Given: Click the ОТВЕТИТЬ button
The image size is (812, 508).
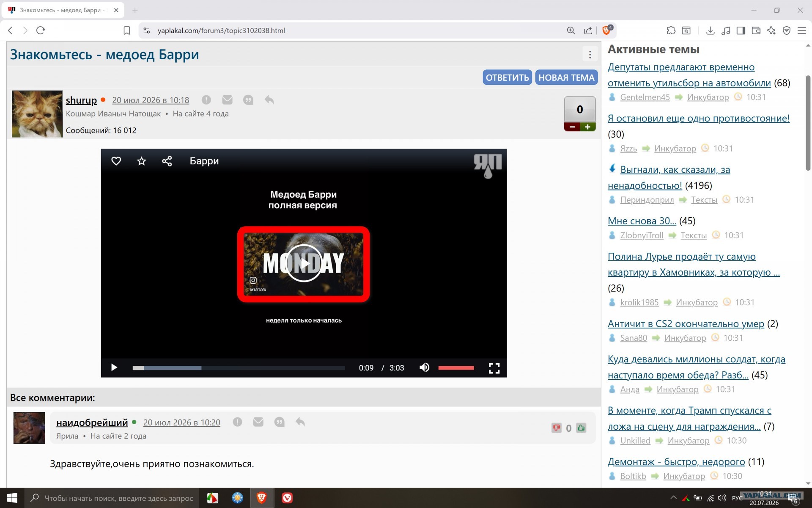Looking at the screenshot, I should [x=507, y=77].
